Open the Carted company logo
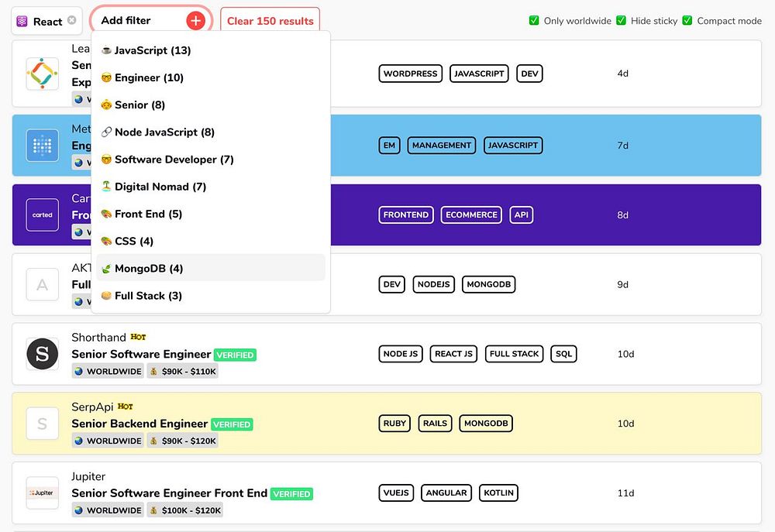Image resolution: width=775 pixels, height=532 pixels. click(42, 215)
